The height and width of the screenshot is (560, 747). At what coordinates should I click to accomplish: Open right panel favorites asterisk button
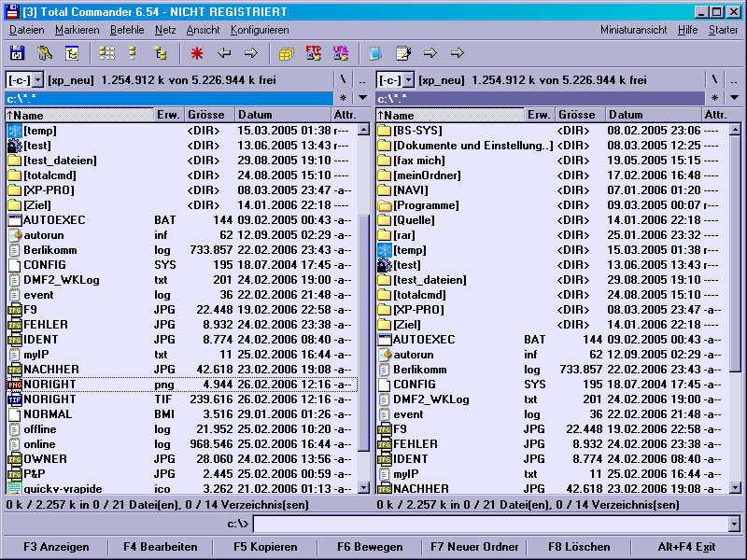[x=714, y=98]
